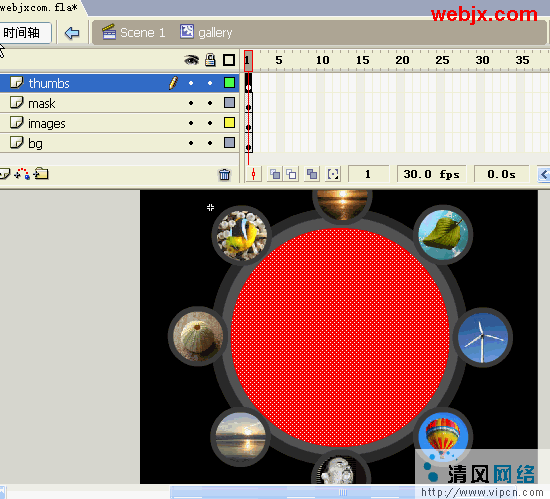Click green outline swatch of thumbs layer
Viewport: 550px width, 499px height.
click(229, 83)
